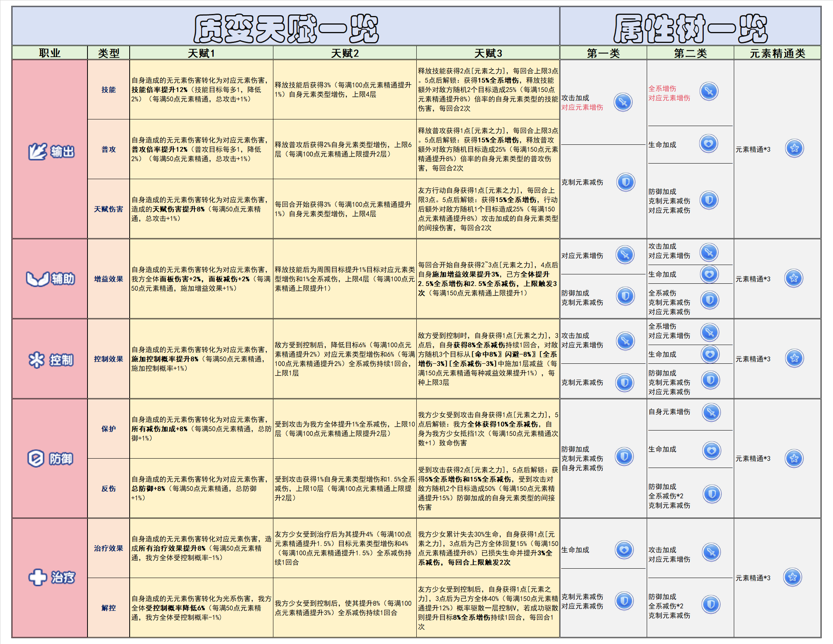The height and width of the screenshot is (644, 833).
Task: Click the 元素精通类 column header
Action: click(778, 53)
